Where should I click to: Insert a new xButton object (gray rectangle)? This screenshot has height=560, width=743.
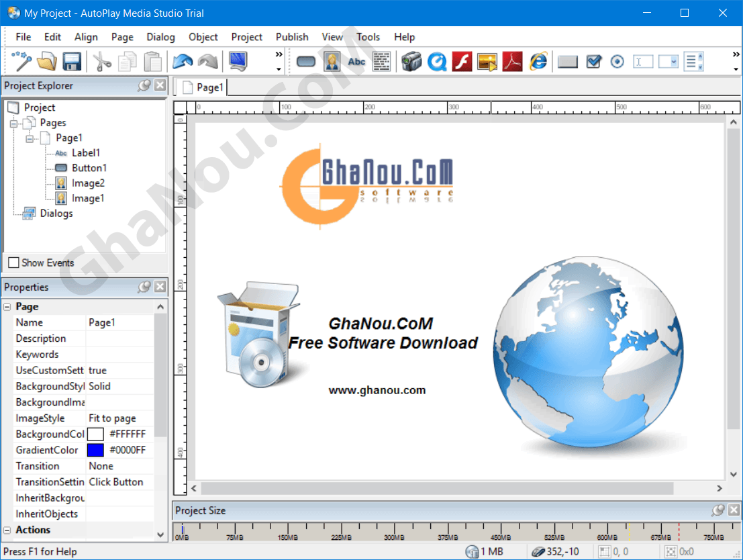(x=568, y=62)
